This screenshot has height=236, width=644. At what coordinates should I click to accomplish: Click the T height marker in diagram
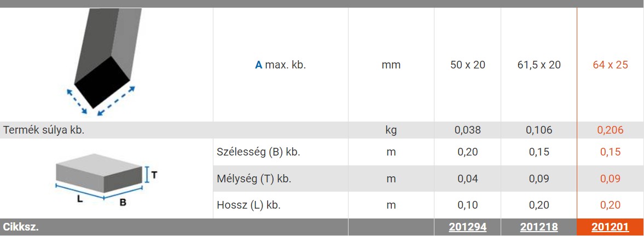pyautogui.click(x=154, y=175)
